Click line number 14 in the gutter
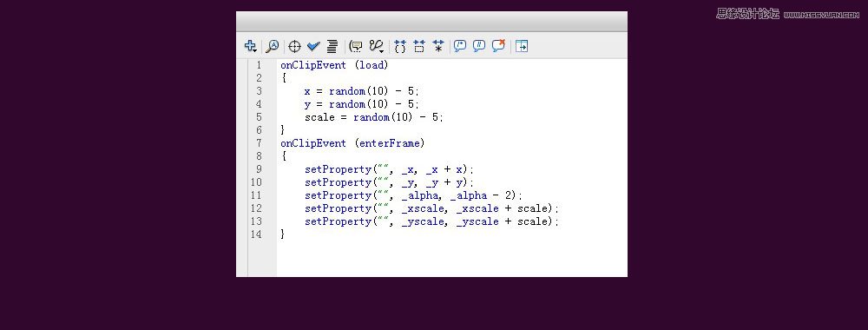Image resolution: width=868 pixels, height=330 pixels. click(x=256, y=234)
